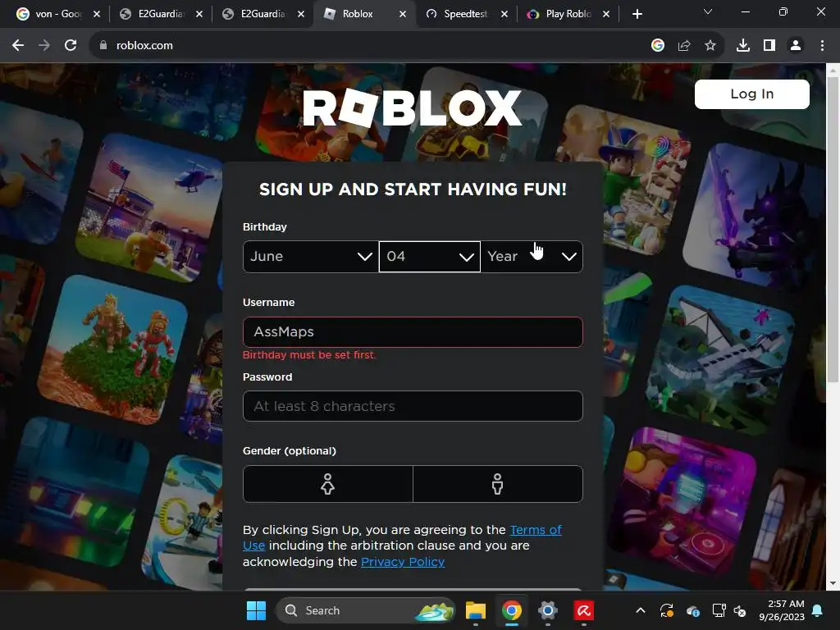Bookmark this page with the star icon

pyautogui.click(x=710, y=46)
